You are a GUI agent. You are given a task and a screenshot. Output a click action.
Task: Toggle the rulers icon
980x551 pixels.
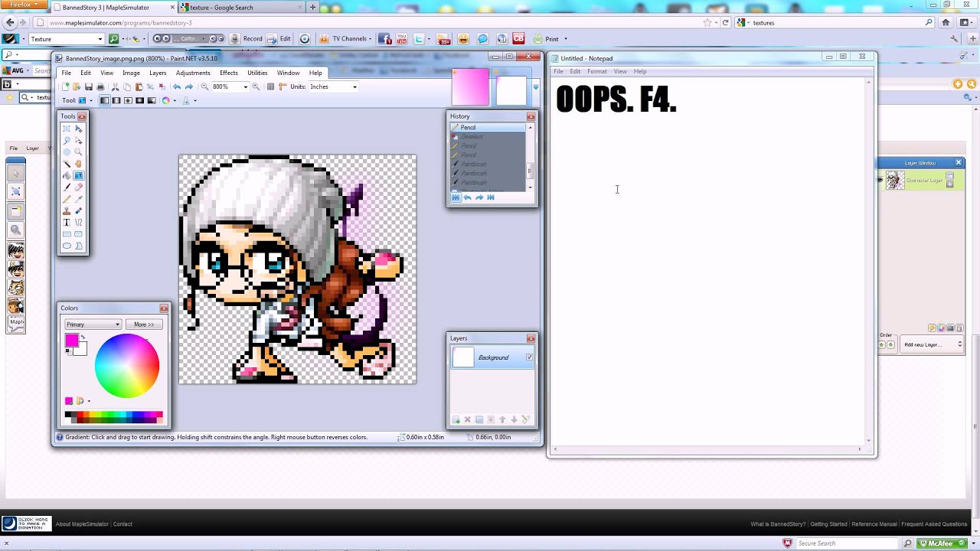pyautogui.click(x=283, y=86)
